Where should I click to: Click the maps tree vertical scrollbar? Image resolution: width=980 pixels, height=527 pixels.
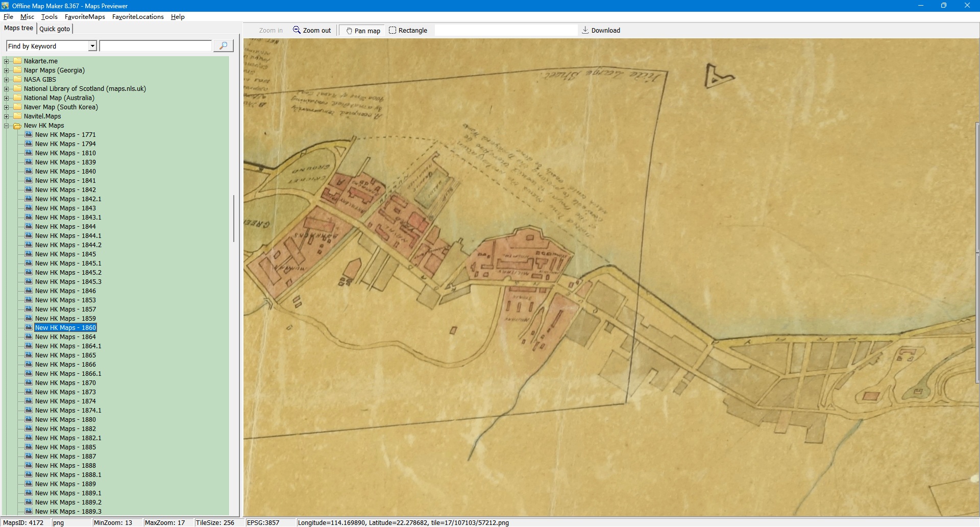(x=234, y=219)
